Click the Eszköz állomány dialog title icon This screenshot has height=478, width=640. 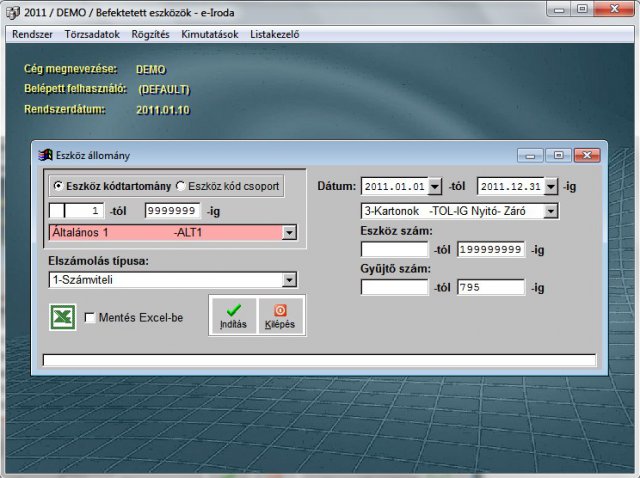[45, 155]
